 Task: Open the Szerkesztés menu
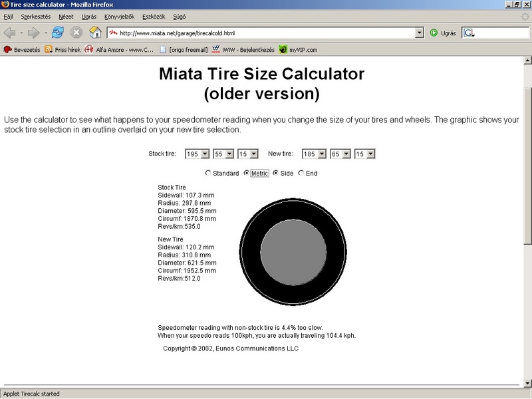pos(36,17)
